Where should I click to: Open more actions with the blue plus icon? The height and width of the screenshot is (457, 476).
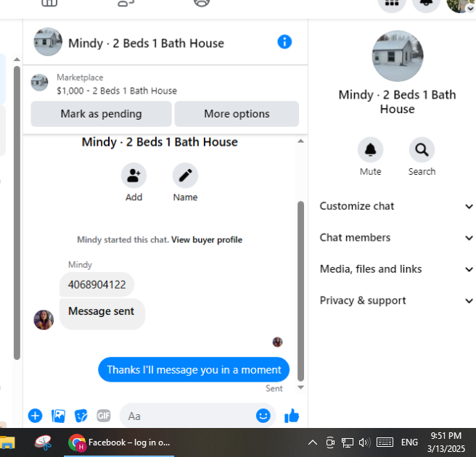[36, 416]
